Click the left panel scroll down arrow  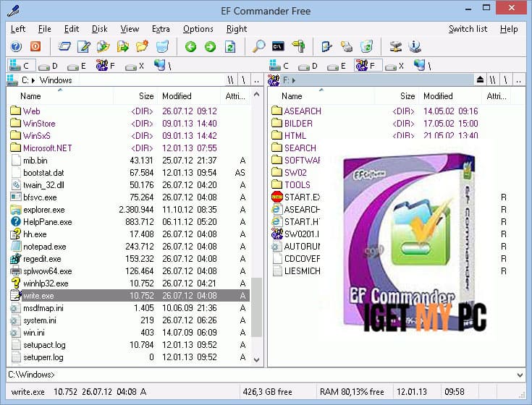point(256,359)
